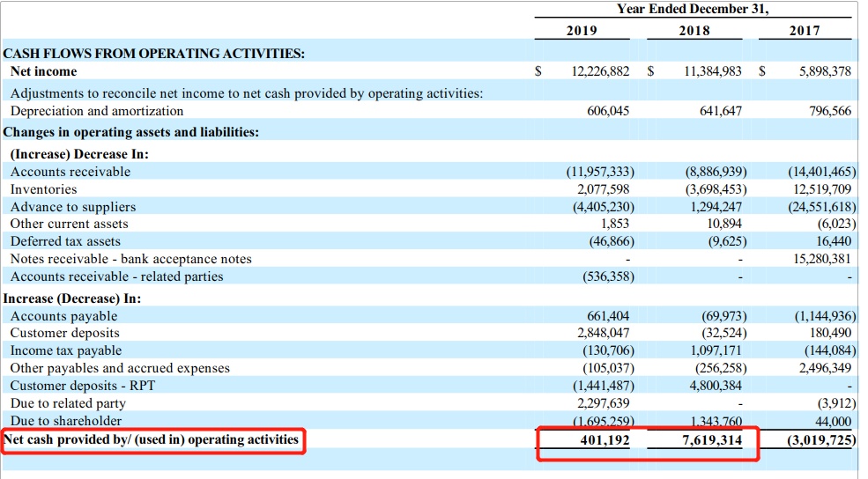868x479 pixels.
Task: Click "Changes in operating assets and liabilities" heading
Action: (131, 132)
